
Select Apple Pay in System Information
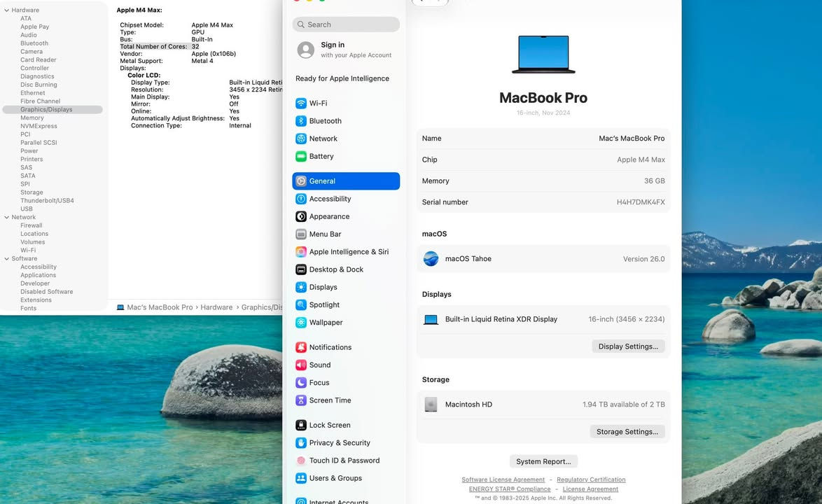(34, 27)
